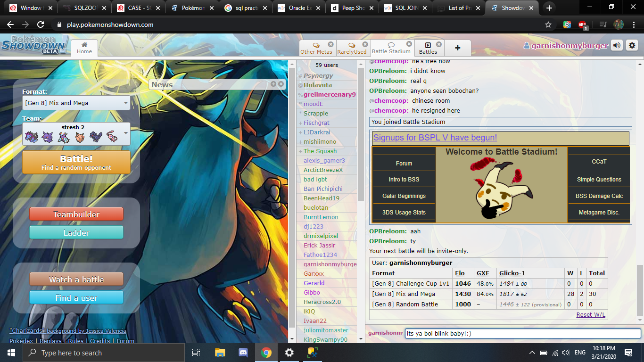Open Windows Task View icon
The image size is (644, 362).
point(197,353)
